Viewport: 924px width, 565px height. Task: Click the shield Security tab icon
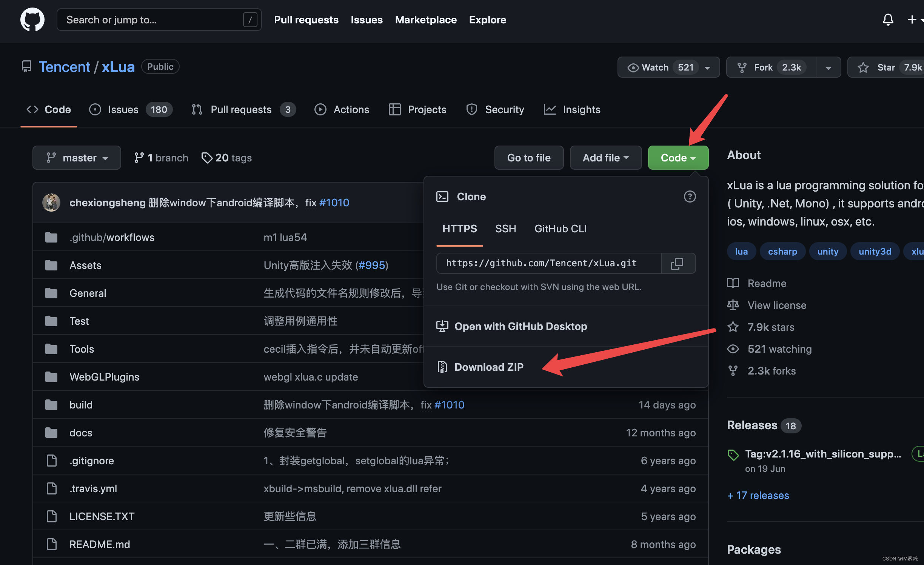[x=471, y=109]
